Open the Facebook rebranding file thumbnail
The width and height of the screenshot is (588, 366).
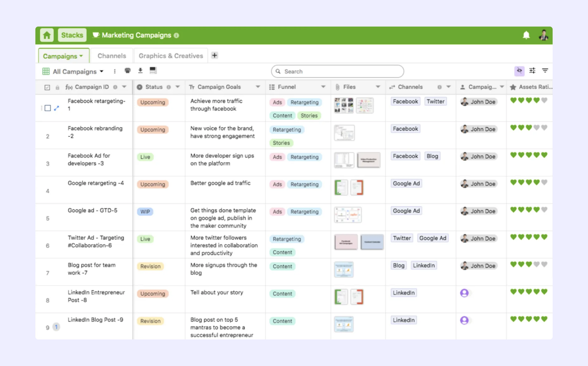(x=344, y=133)
